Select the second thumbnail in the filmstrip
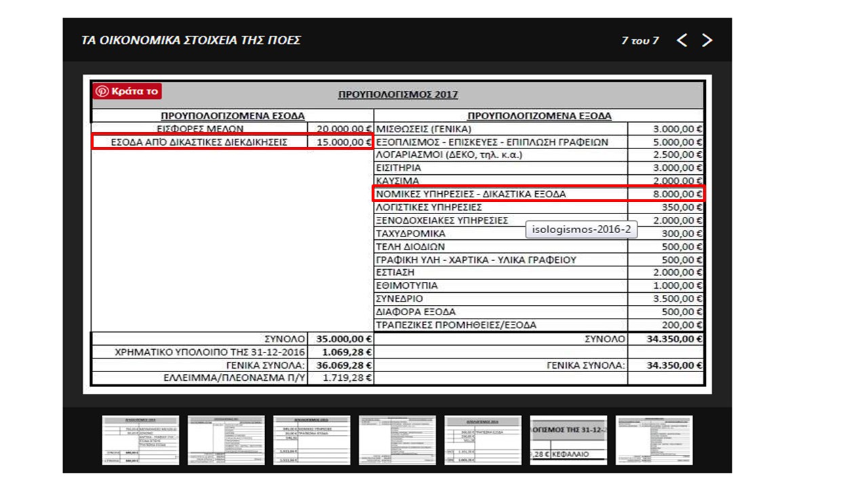 pyautogui.click(x=226, y=440)
